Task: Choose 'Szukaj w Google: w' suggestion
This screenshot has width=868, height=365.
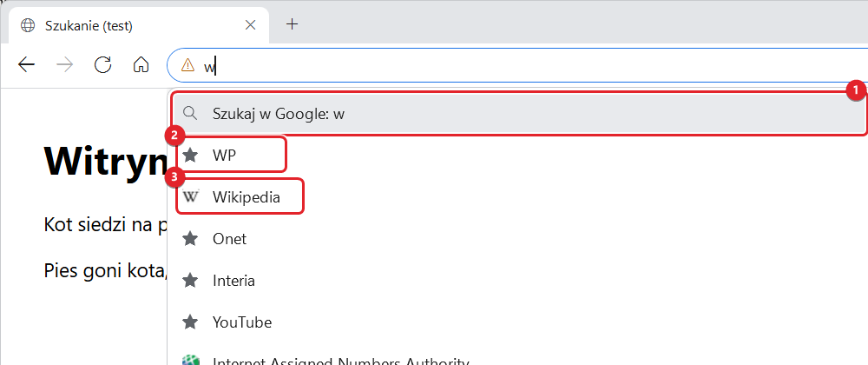Action: click(519, 114)
